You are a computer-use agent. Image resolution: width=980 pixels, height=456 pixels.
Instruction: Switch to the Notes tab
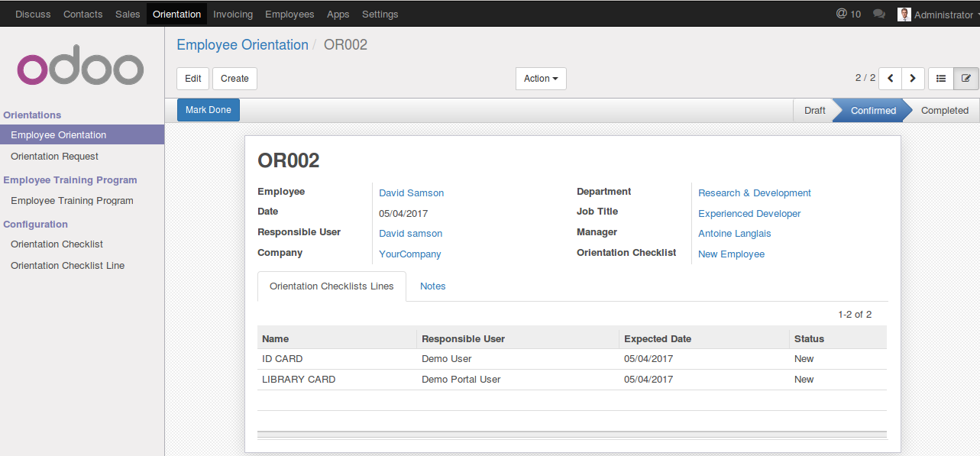[x=432, y=286]
